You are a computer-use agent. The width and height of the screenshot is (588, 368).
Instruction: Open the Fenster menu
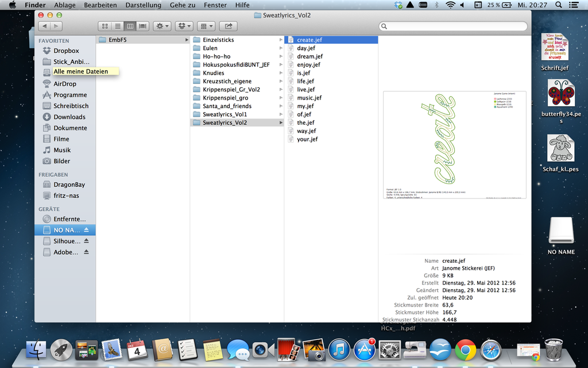click(x=215, y=5)
